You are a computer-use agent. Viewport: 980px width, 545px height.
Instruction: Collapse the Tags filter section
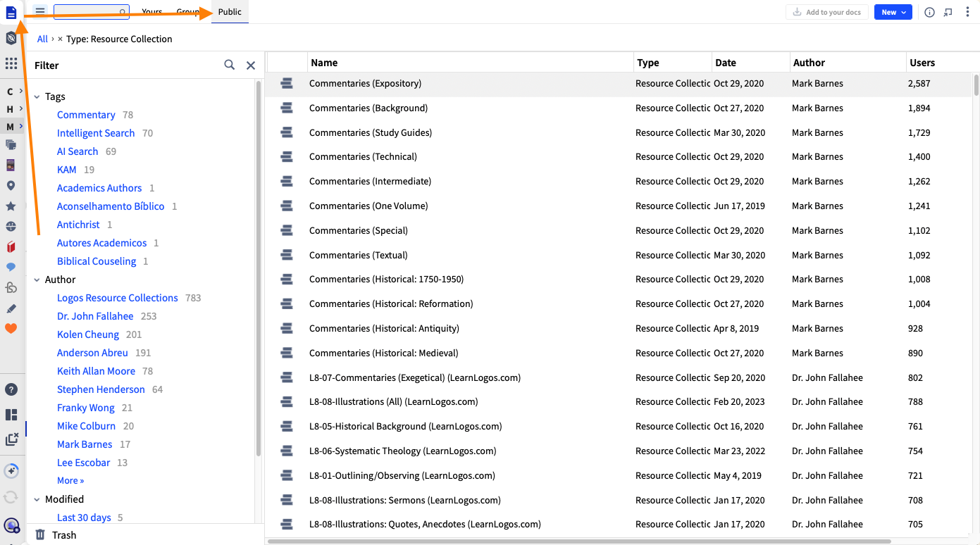point(37,96)
